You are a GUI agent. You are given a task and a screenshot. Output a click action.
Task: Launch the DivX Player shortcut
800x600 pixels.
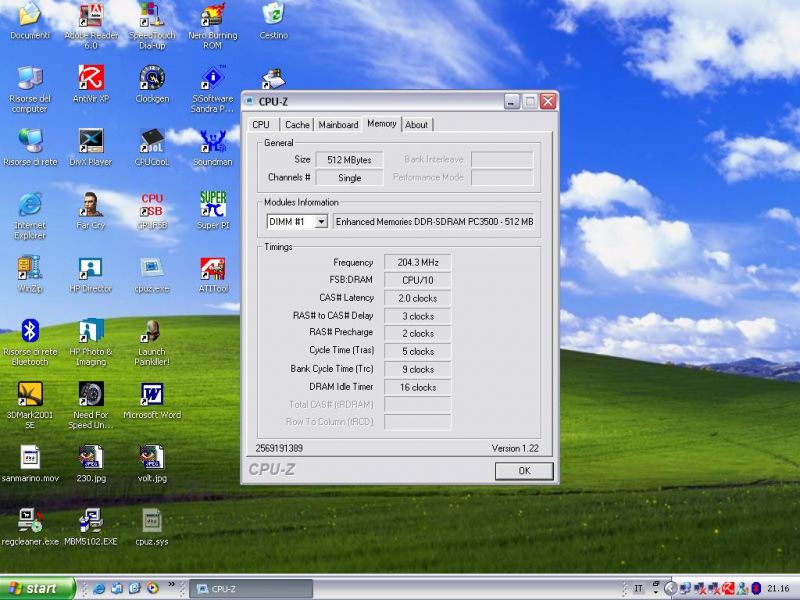91,147
